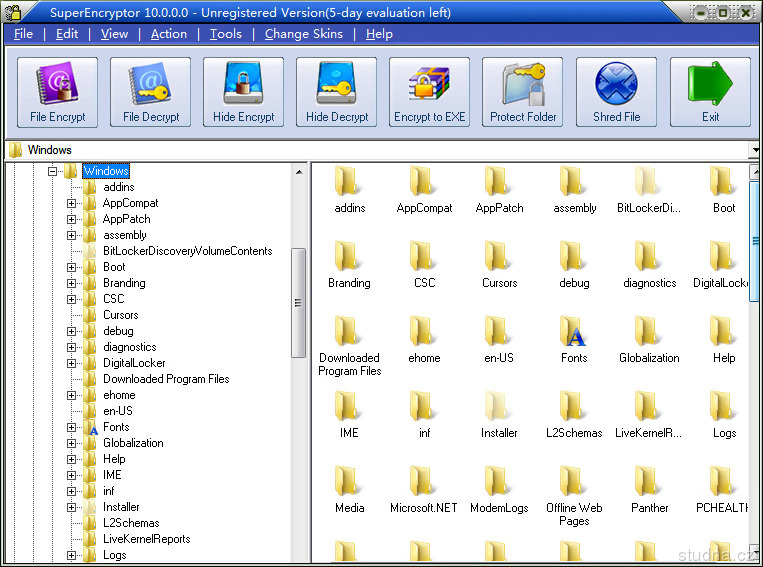This screenshot has height=567, width=763.
Task: Select BitLockerDiscoveryVolumeContents in folder tree
Action: 187,251
